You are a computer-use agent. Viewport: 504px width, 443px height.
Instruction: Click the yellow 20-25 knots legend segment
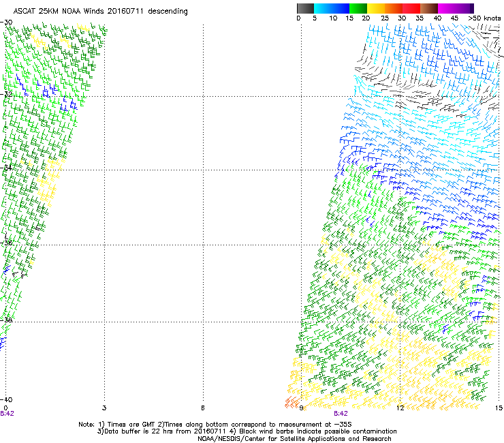point(376,8)
